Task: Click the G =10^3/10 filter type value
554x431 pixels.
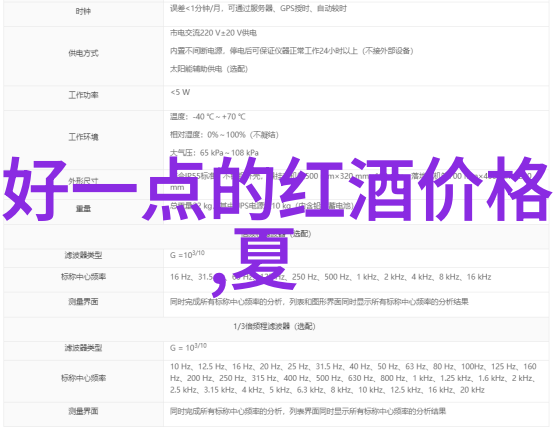Action: (187, 254)
